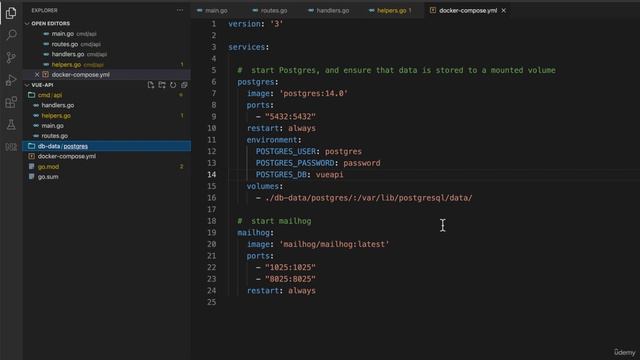Click the services key on line 3
This screenshot has height=360, width=640.
coord(247,47)
